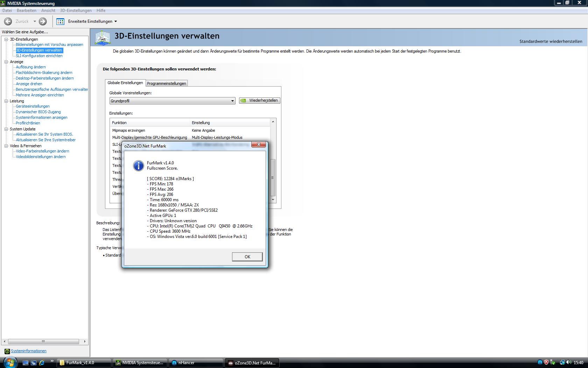Open Profilrichtlinien

click(28, 123)
